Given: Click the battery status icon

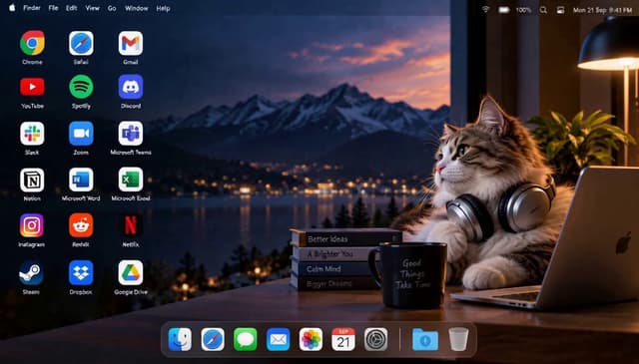Looking at the screenshot, I should [504, 10].
